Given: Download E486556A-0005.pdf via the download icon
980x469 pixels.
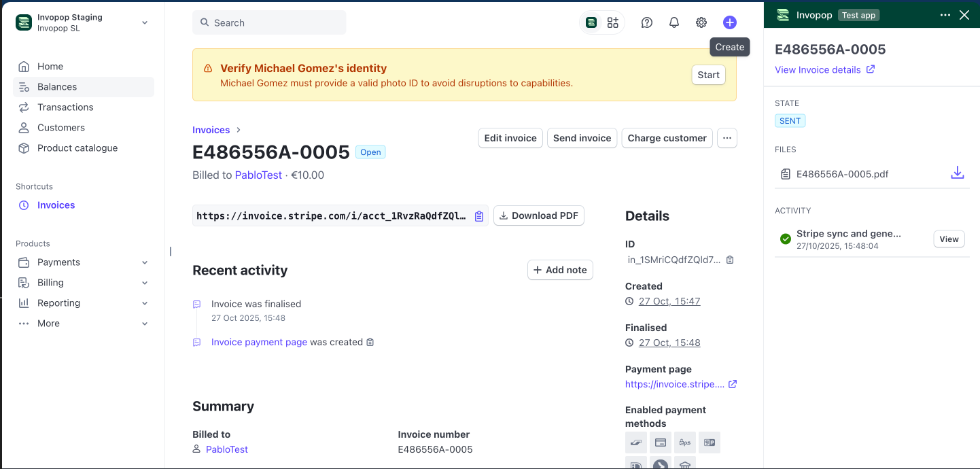Looking at the screenshot, I should click(x=958, y=173).
